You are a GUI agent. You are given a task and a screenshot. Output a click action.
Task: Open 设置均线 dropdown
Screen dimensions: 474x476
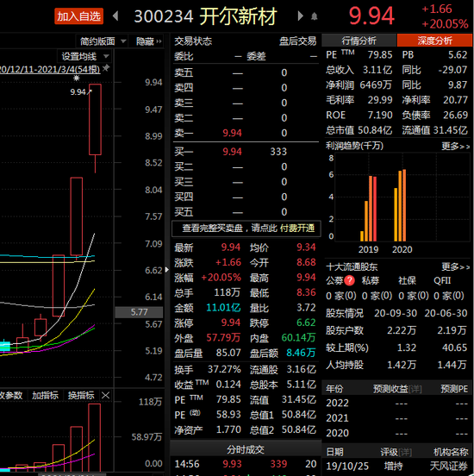[x=84, y=56]
